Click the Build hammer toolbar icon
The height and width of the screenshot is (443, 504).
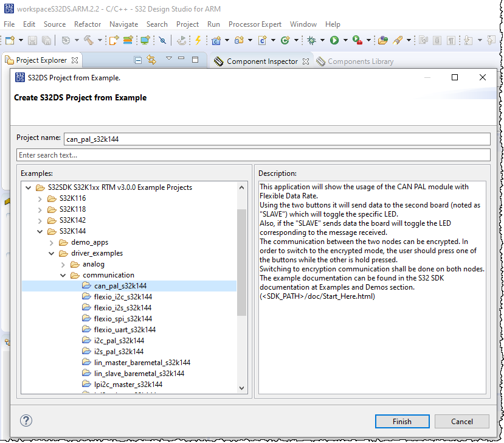click(89, 40)
